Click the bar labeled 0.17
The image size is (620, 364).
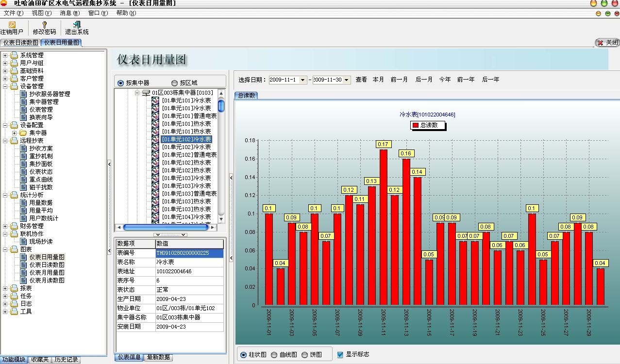[383, 227]
